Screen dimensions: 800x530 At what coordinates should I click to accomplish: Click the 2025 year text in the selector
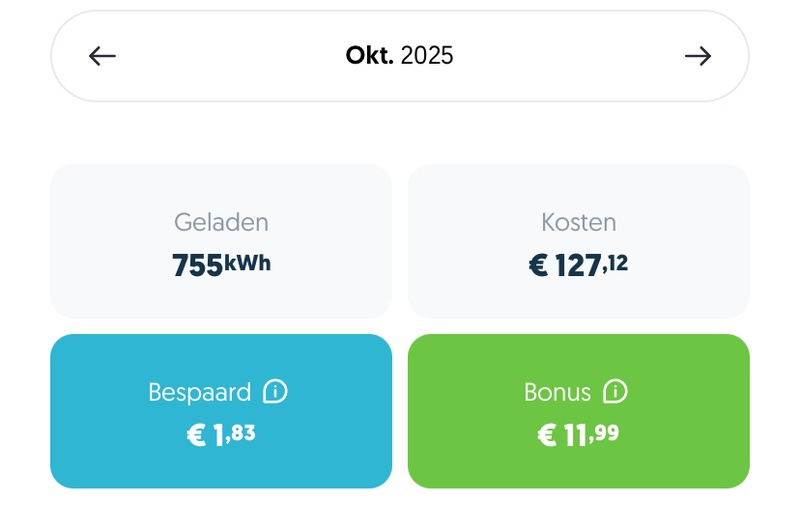pyautogui.click(x=427, y=56)
